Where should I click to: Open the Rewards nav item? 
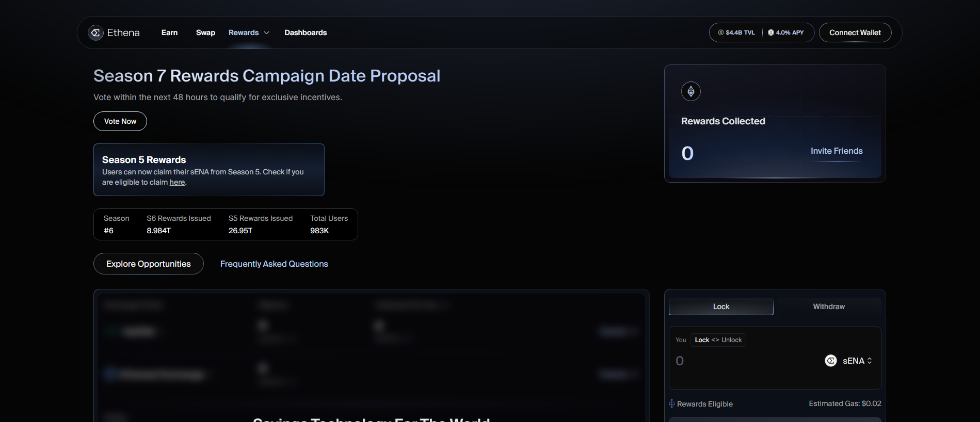coord(244,33)
